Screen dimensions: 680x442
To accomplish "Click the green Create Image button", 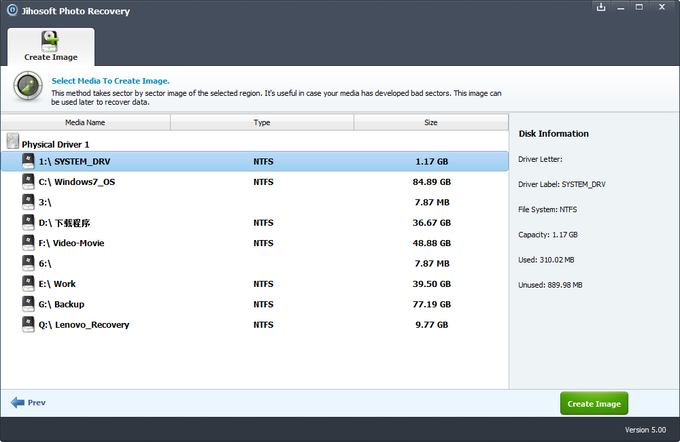I will tap(594, 403).
